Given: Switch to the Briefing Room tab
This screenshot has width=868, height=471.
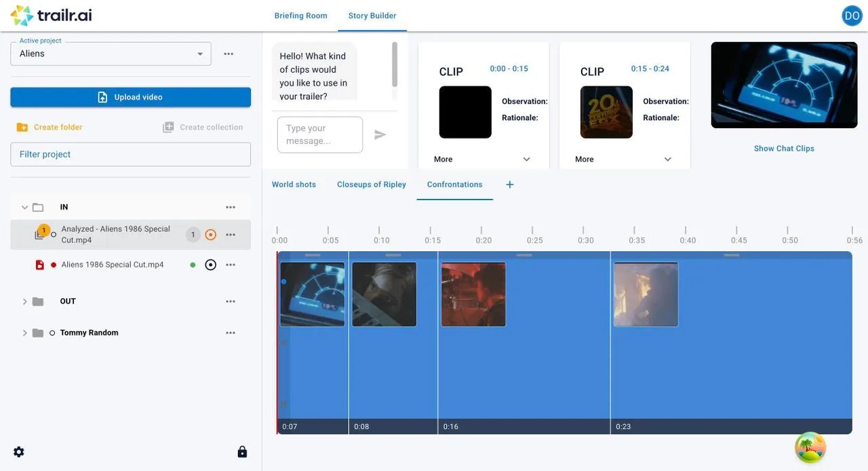Looking at the screenshot, I should [x=300, y=16].
